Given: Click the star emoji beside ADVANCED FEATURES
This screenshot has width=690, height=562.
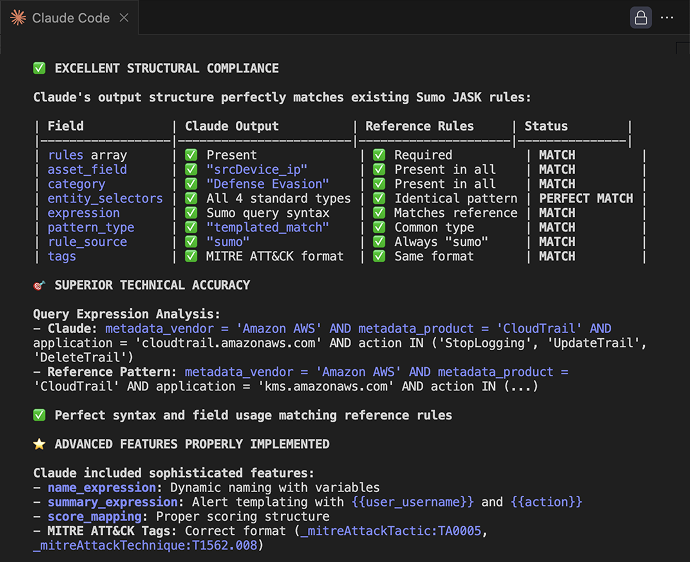Looking at the screenshot, I should (39, 444).
